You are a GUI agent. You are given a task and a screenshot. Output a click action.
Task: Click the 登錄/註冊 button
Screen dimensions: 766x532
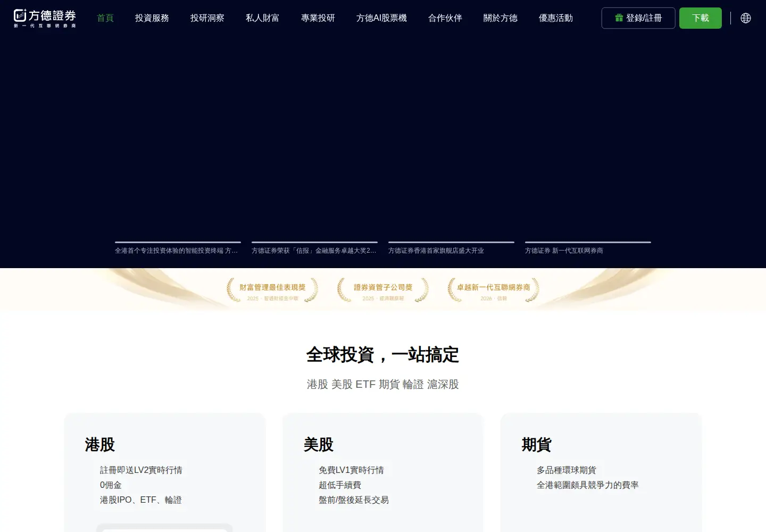[x=638, y=18]
